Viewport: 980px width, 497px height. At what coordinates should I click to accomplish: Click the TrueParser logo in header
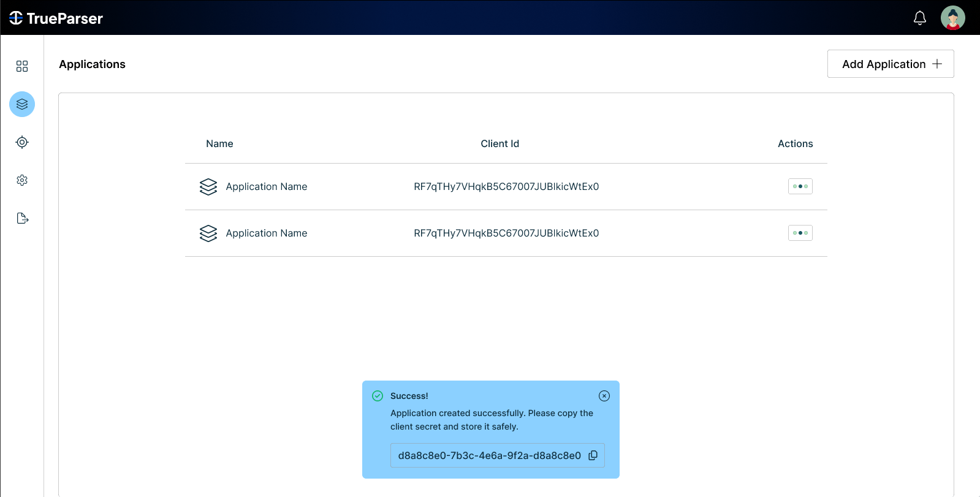click(56, 18)
